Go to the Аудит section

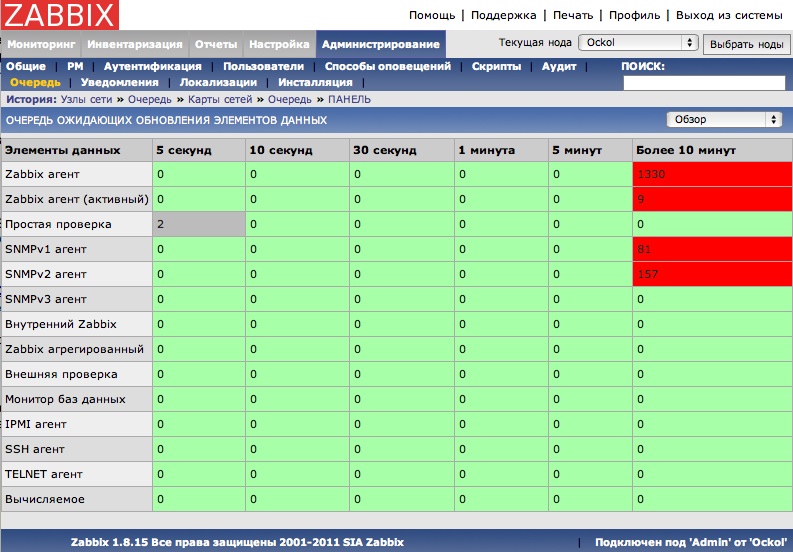coord(559,66)
